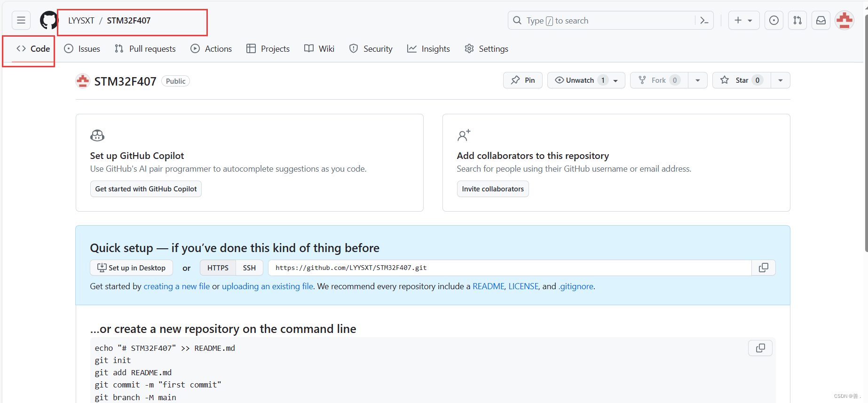Switch to the Pull requests tab

click(145, 48)
